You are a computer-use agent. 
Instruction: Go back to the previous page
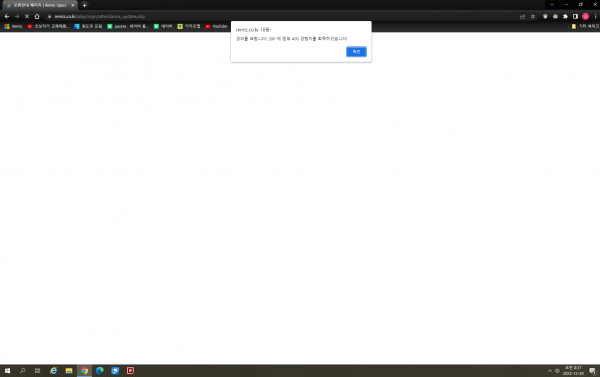pyautogui.click(x=7, y=16)
